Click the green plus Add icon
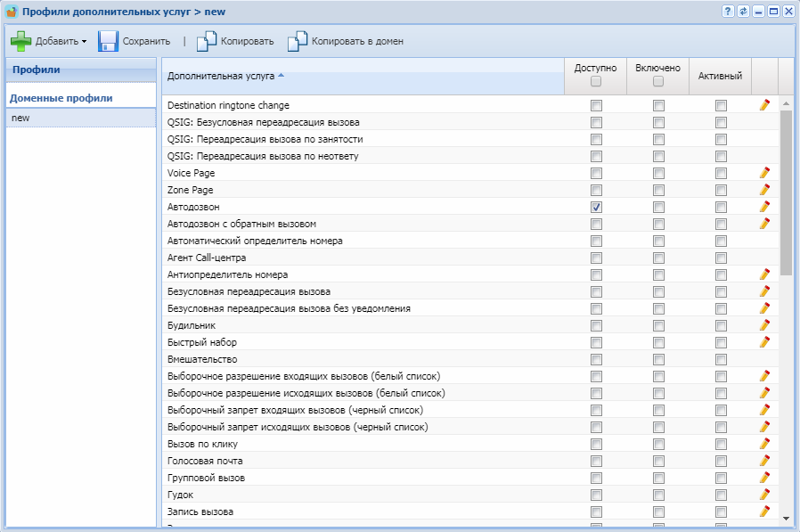Viewport: 800px width, 532px height. coord(20,41)
